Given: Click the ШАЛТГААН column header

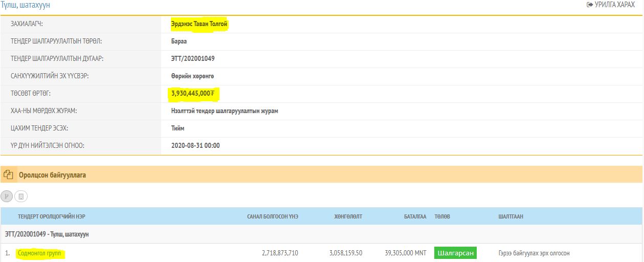Looking at the screenshot, I should click(x=510, y=216).
